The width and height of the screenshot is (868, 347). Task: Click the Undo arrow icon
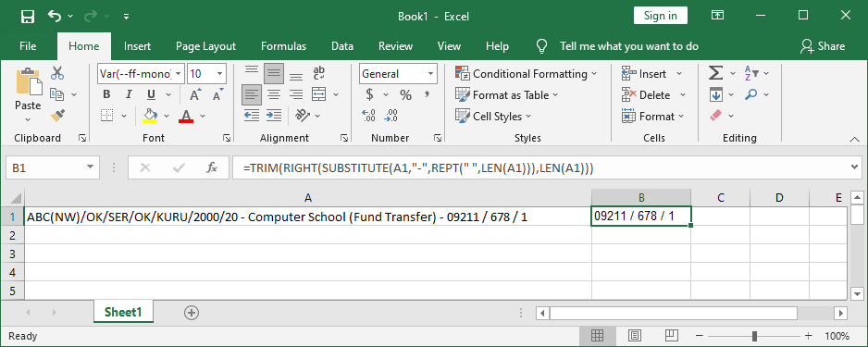55,16
